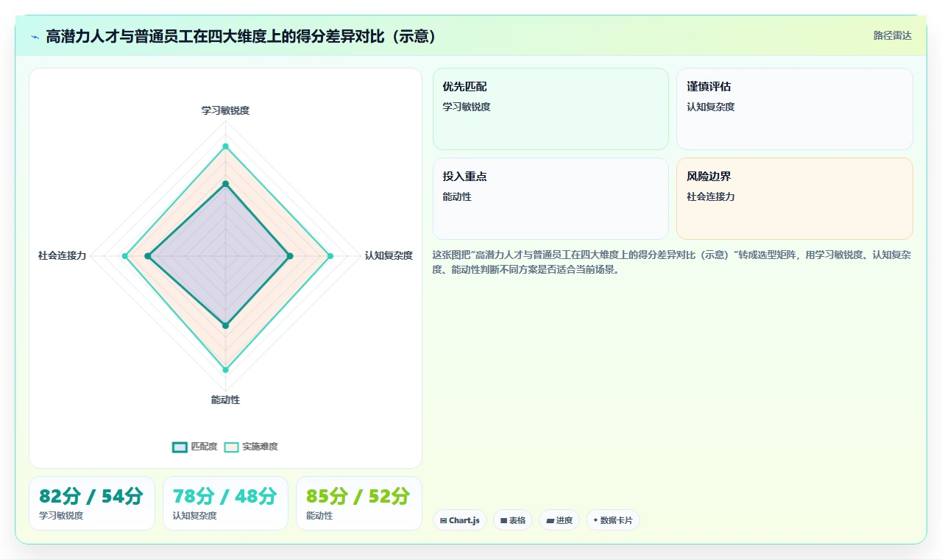
Task: Click the outer data point at 社会连接力 axis
Action: click(x=125, y=256)
